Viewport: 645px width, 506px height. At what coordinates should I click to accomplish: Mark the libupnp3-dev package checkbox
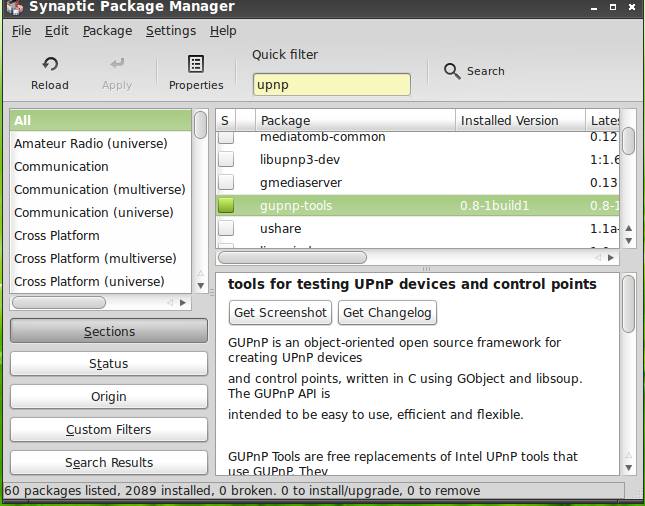(226, 159)
